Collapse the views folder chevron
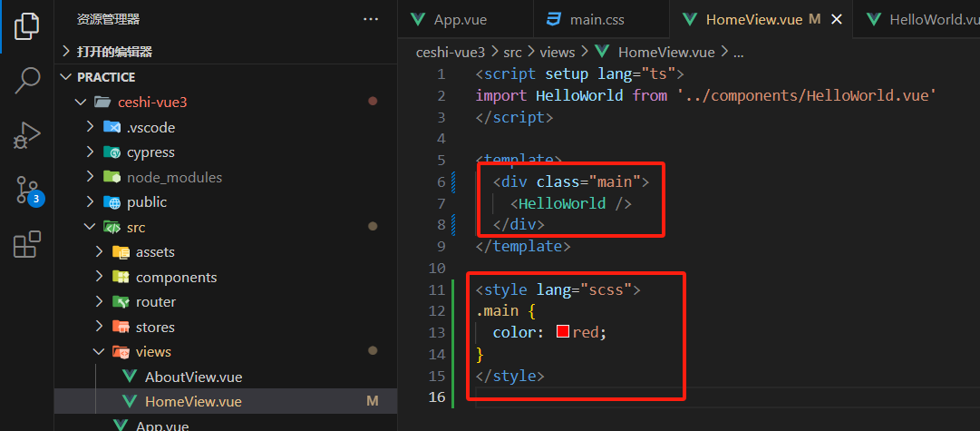Screen dimensions: 980x431 (x=99, y=352)
